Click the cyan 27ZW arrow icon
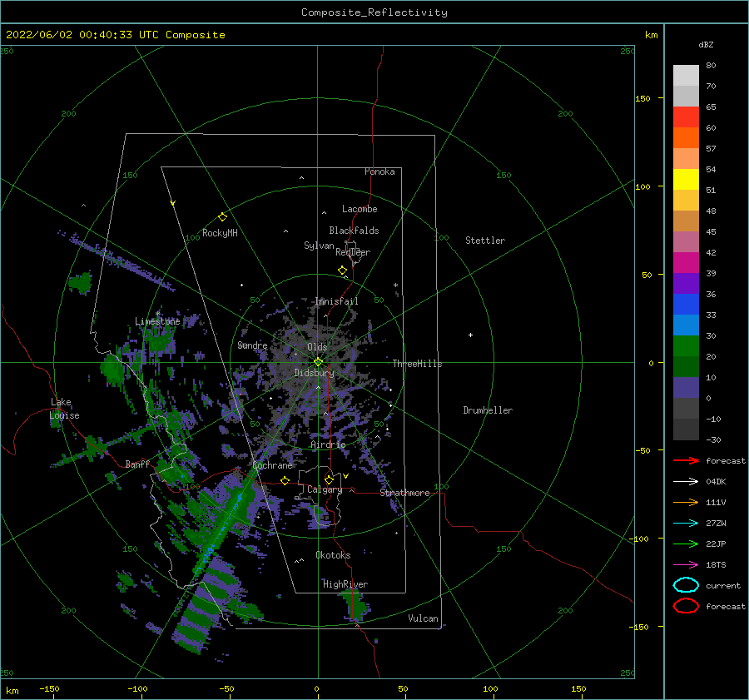Viewport: 749px width, 700px height. (x=686, y=524)
